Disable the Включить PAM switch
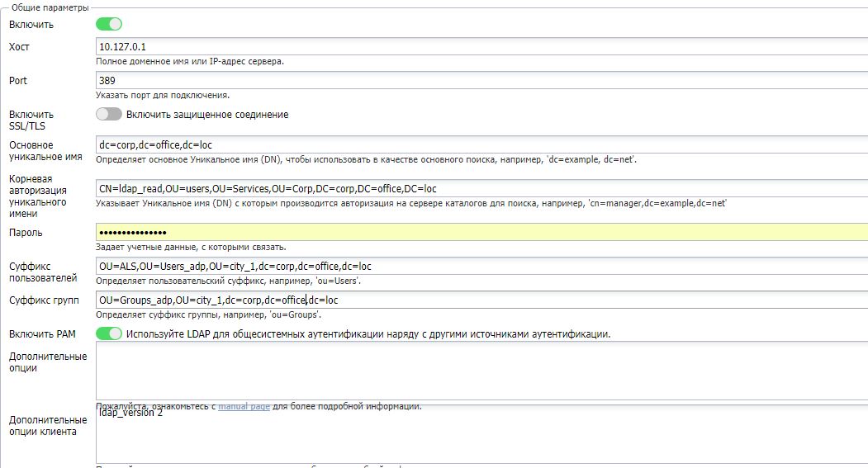 pyautogui.click(x=108, y=334)
